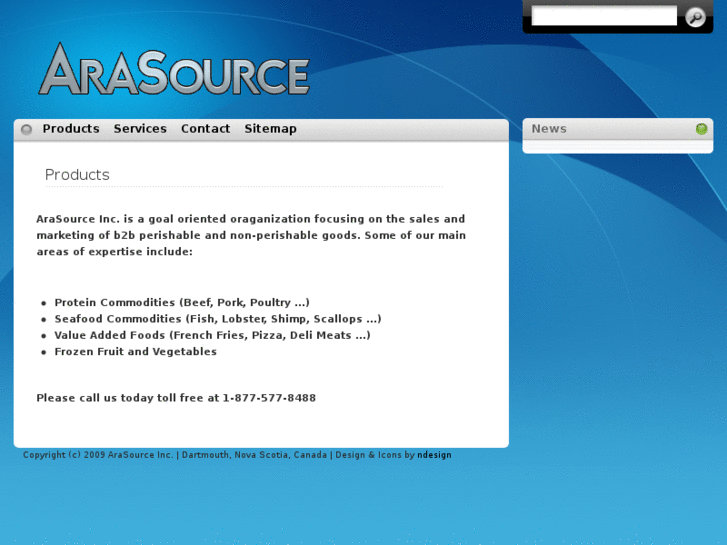Click the Protein Commodities list item
The image size is (727, 545).
pyautogui.click(x=182, y=302)
